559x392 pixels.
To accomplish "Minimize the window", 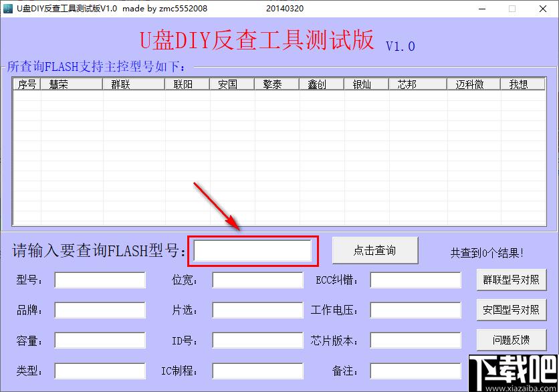I will [482, 9].
